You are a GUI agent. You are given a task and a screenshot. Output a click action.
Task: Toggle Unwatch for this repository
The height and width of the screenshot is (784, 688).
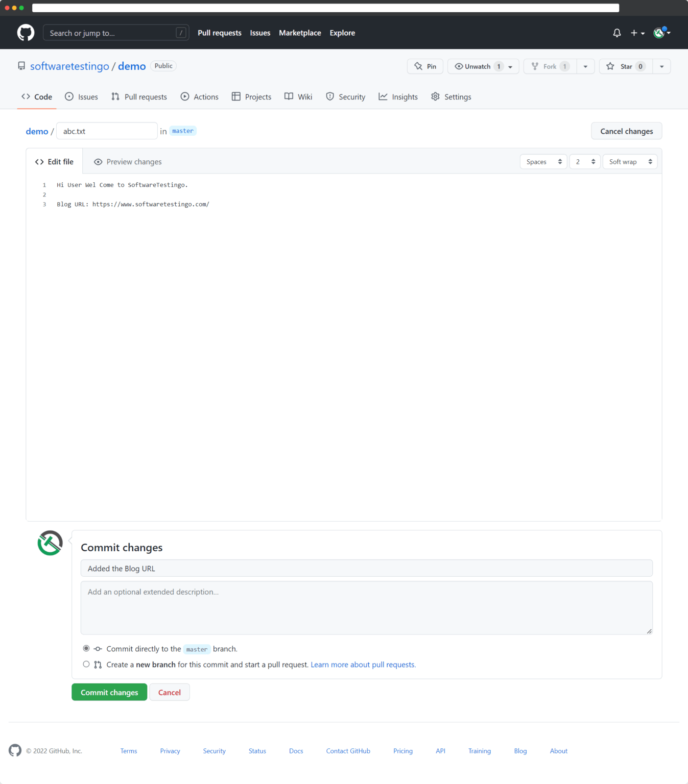tap(477, 66)
